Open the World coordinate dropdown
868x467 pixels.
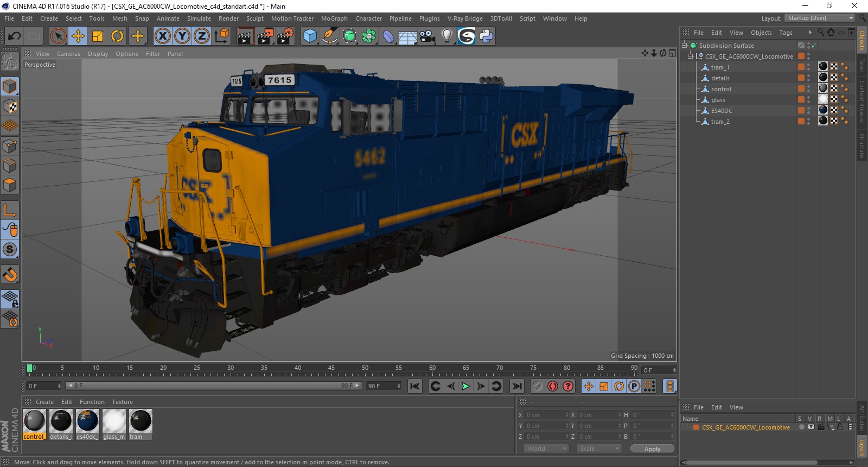point(546,449)
